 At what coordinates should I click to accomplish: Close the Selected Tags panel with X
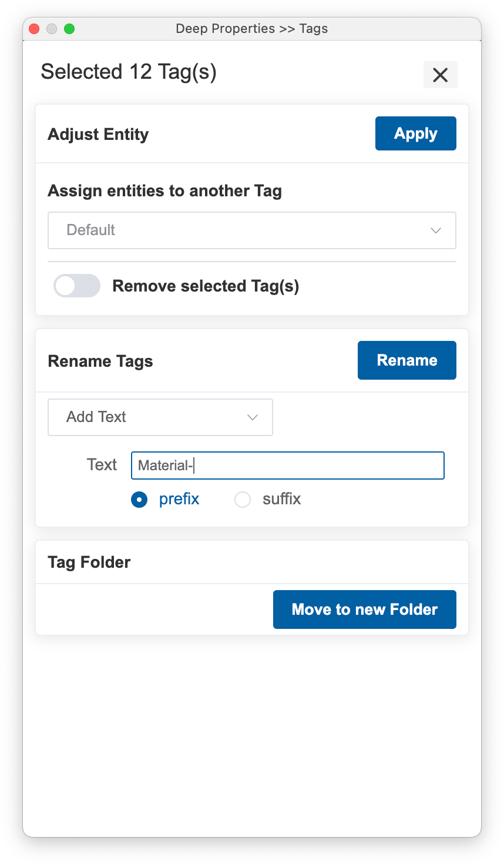click(440, 75)
